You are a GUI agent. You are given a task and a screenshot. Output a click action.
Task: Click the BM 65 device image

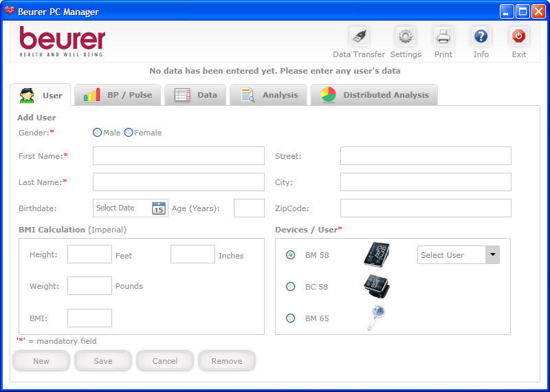(x=375, y=318)
